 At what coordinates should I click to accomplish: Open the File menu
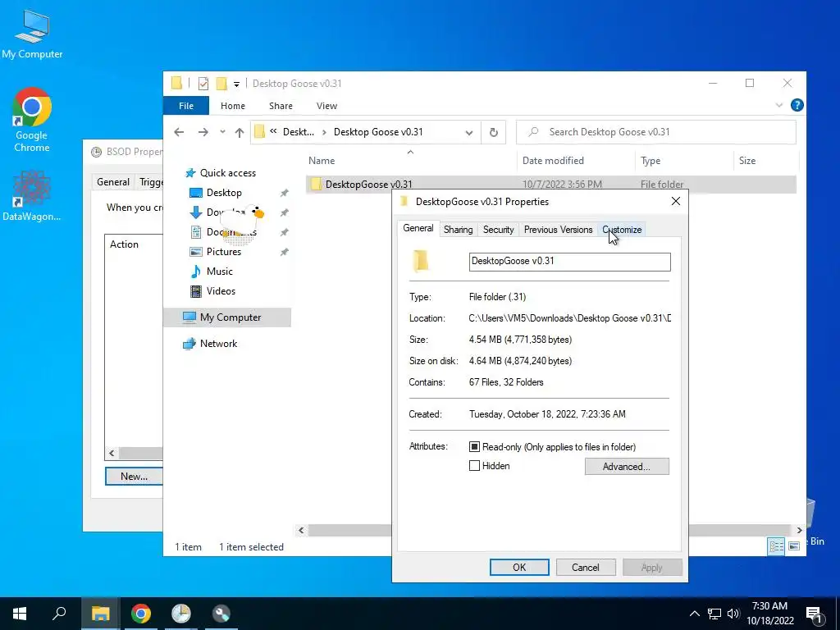point(186,106)
